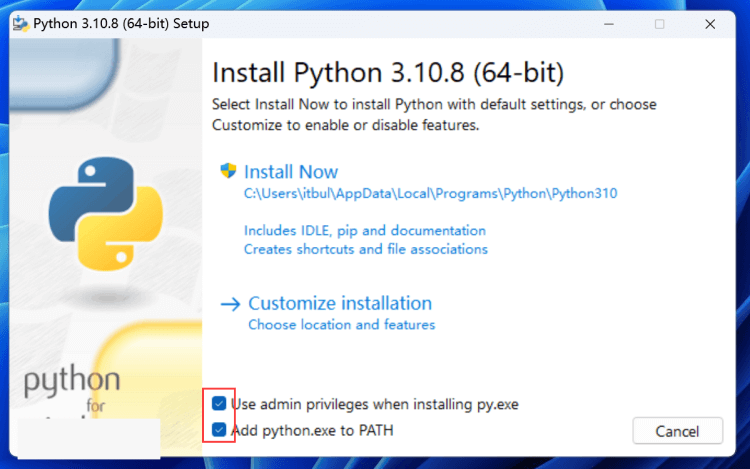Click "Creates shortcuts and file associations" text
This screenshot has width=750, height=469.
[366, 249]
